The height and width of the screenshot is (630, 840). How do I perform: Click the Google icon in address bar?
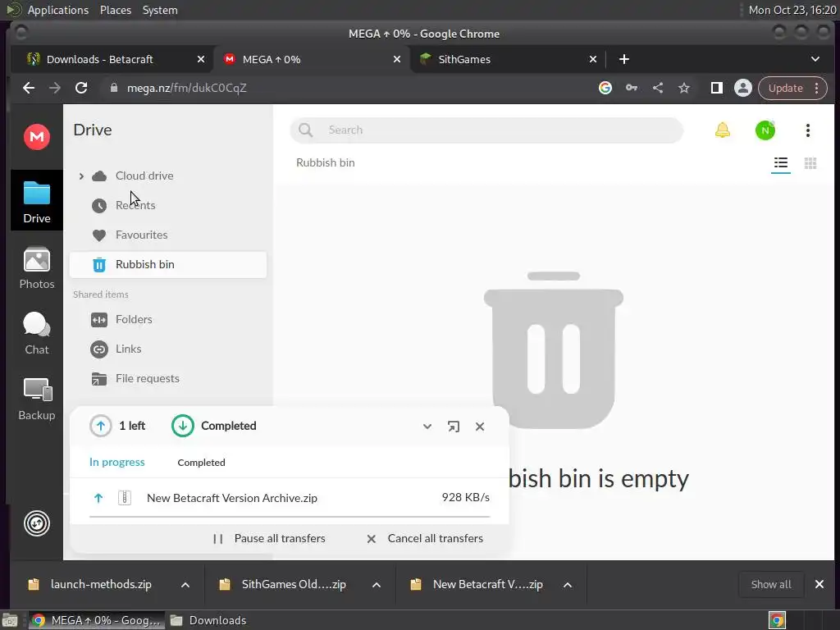(x=605, y=88)
